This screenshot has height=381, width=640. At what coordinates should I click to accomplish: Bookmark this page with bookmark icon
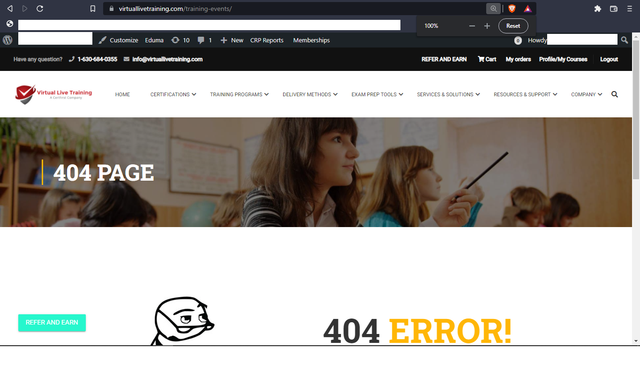click(93, 9)
